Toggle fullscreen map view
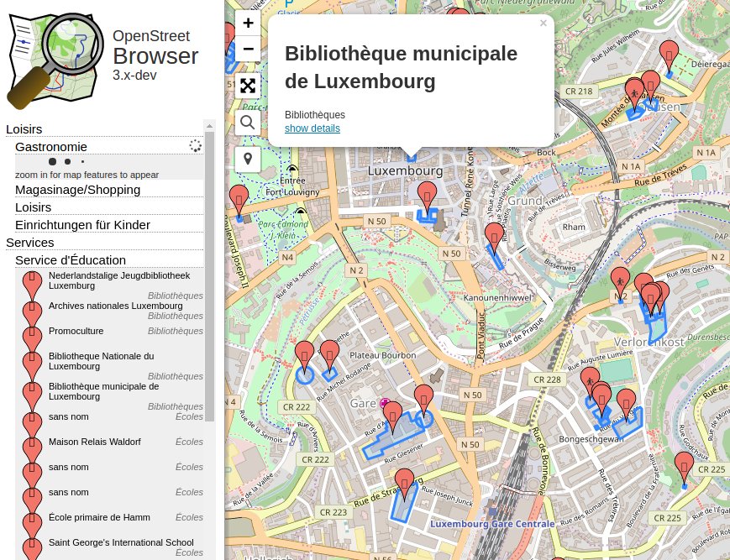 pyautogui.click(x=248, y=86)
